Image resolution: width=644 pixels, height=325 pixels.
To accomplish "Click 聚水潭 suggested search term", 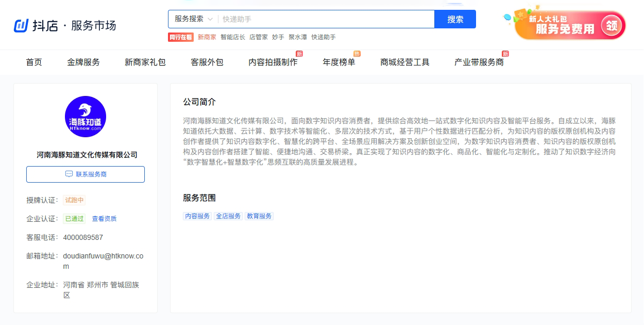I will [298, 37].
